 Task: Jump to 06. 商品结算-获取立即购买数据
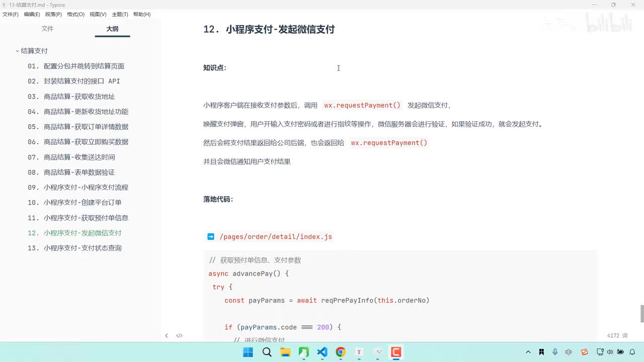pyautogui.click(x=78, y=142)
